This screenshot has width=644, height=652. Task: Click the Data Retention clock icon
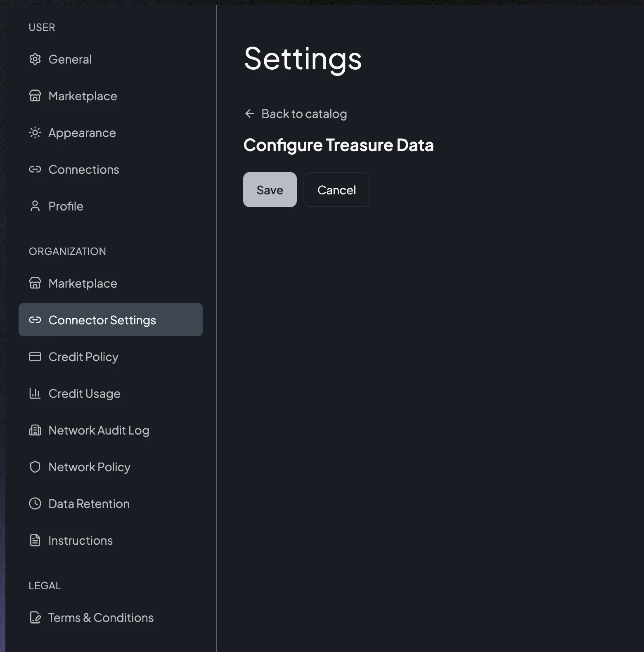[x=35, y=504]
